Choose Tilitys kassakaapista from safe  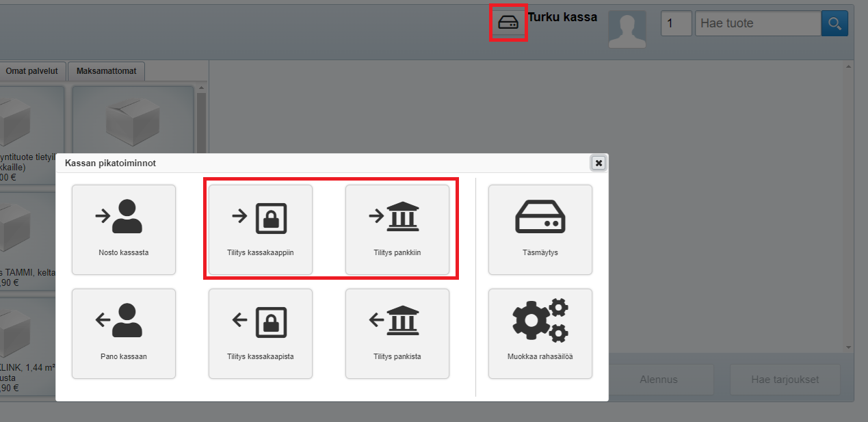[x=261, y=334]
